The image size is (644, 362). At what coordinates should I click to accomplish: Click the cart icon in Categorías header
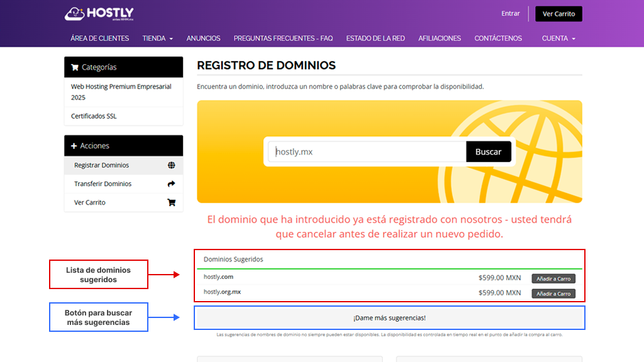(75, 67)
